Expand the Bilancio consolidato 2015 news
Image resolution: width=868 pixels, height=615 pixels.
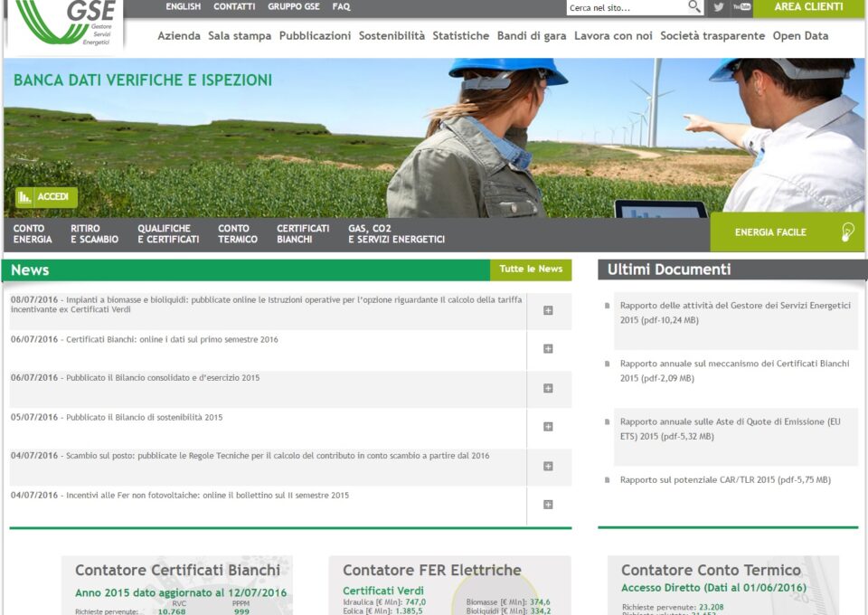tap(548, 389)
